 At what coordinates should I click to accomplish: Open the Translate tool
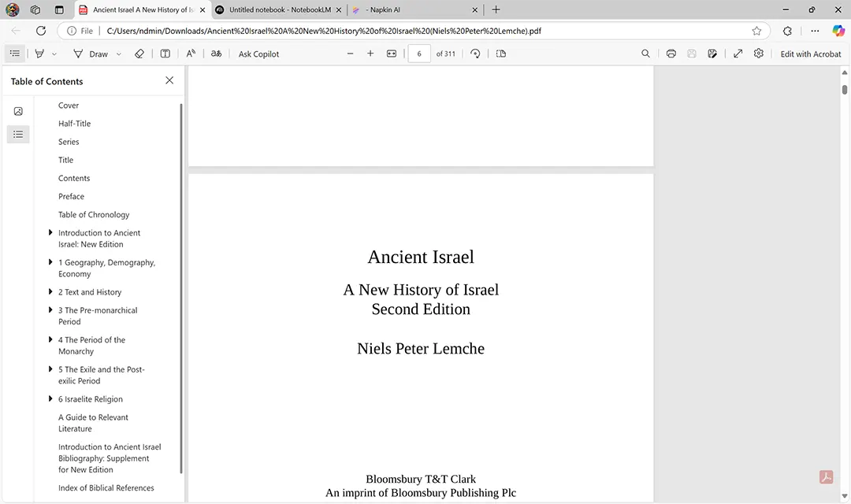(x=217, y=54)
